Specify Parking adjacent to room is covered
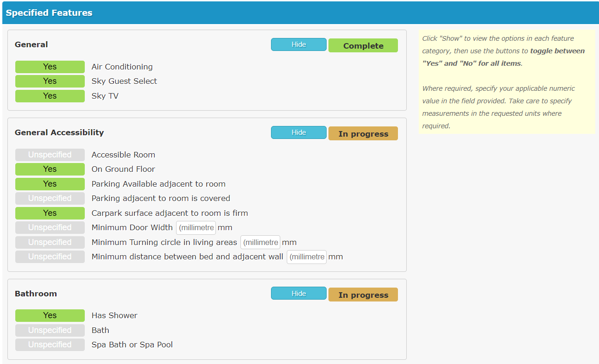Viewport: 599px width, 364px height. (x=50, y=198)
